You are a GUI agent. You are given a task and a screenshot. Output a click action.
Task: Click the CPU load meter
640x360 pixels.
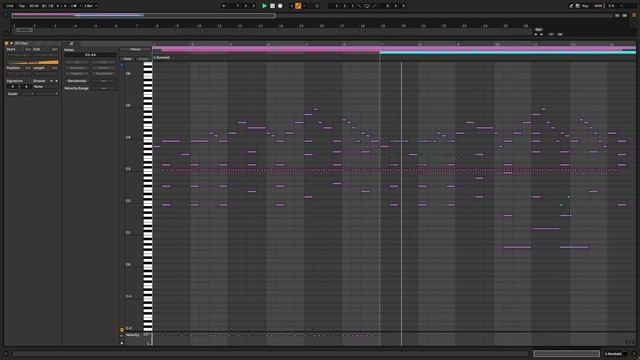(x=611, y=6)
